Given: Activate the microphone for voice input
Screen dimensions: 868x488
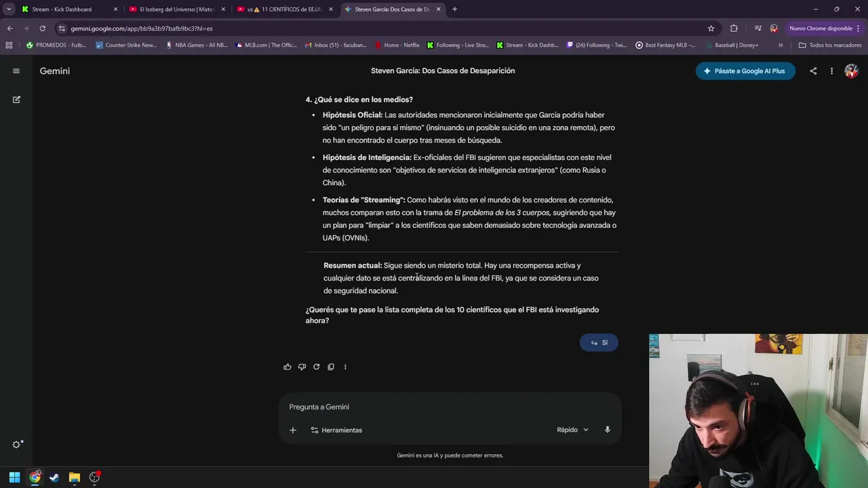Looking at the screenshot, I should tap(607, 430).
